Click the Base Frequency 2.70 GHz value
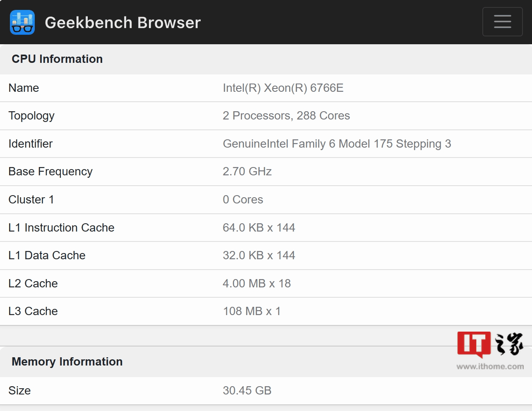This screenshot has height=411, width=532. click(x=247, y=172)
